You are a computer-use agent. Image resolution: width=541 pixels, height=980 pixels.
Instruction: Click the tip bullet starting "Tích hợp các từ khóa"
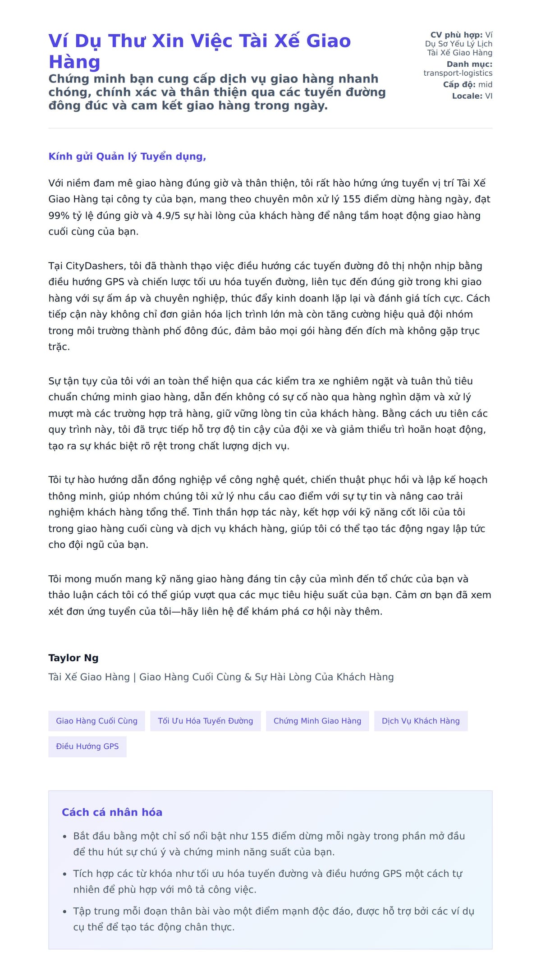(x=268, y=881)
